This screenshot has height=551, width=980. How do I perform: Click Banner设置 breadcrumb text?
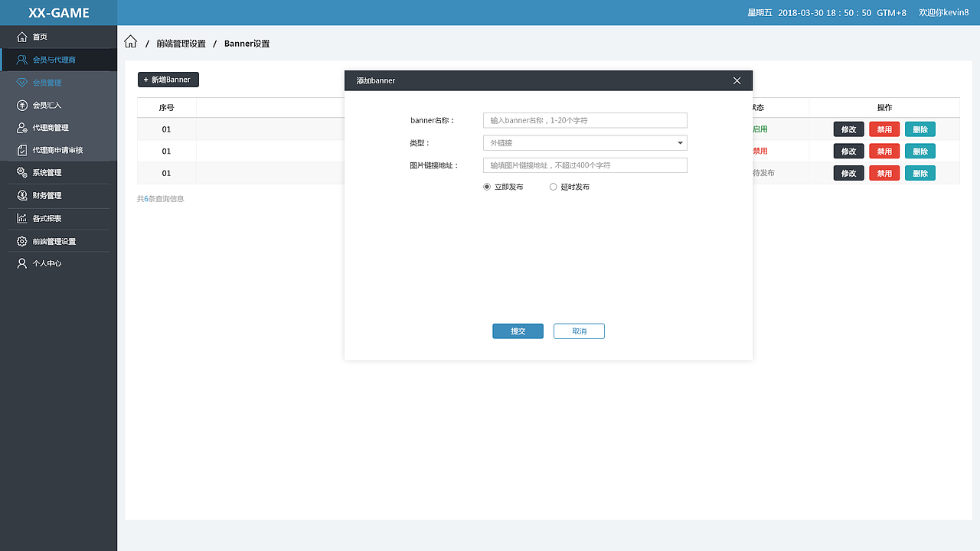point(247,44)
